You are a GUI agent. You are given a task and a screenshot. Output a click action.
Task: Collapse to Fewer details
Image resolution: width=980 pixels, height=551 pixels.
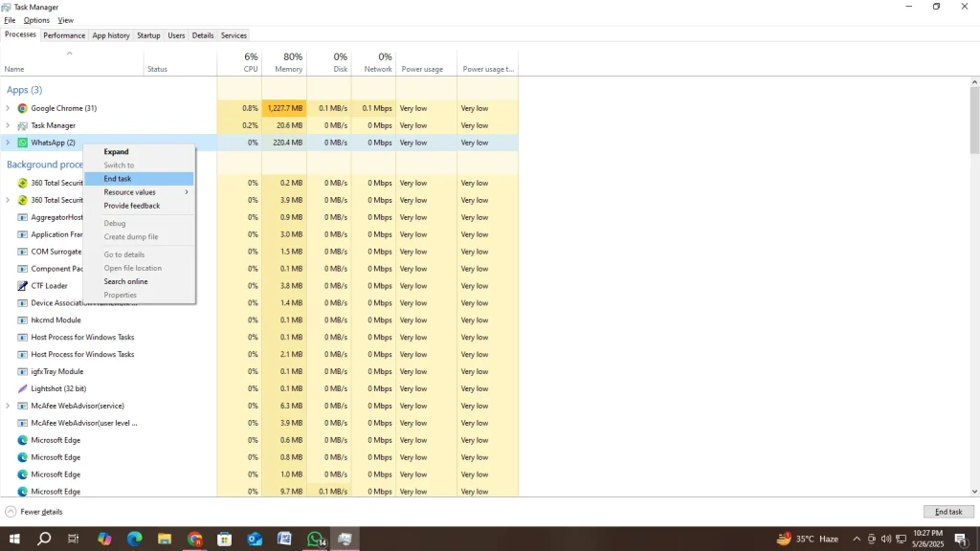(x=34, y=512)
